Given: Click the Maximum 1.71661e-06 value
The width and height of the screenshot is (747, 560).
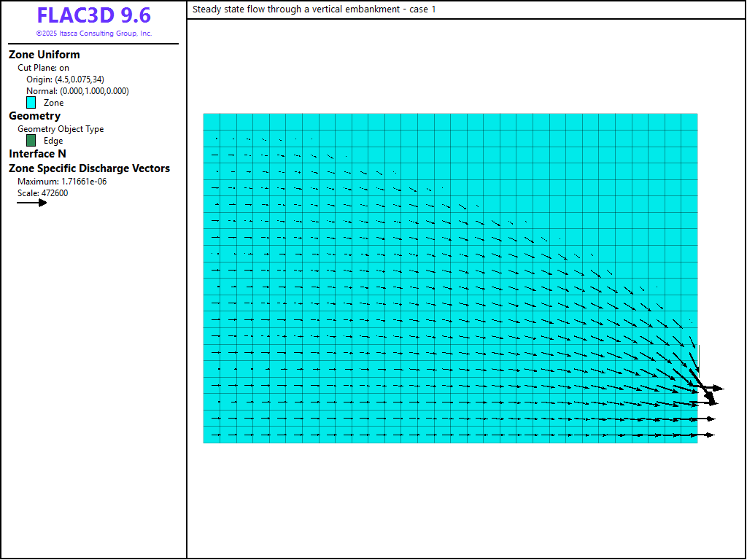Looking at the screenshot, I should (x=62, y=182).
